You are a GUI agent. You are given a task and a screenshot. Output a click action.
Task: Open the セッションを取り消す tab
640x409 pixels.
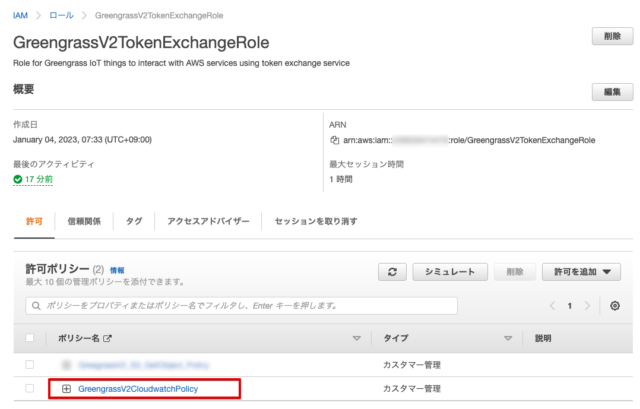[316, 221]
